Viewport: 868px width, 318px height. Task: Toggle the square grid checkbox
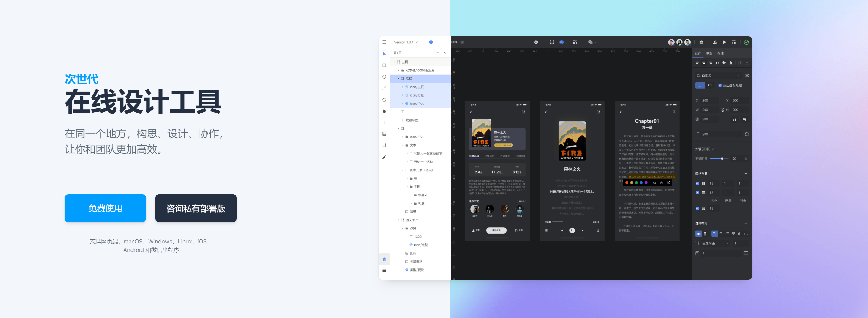coord(697,208)
